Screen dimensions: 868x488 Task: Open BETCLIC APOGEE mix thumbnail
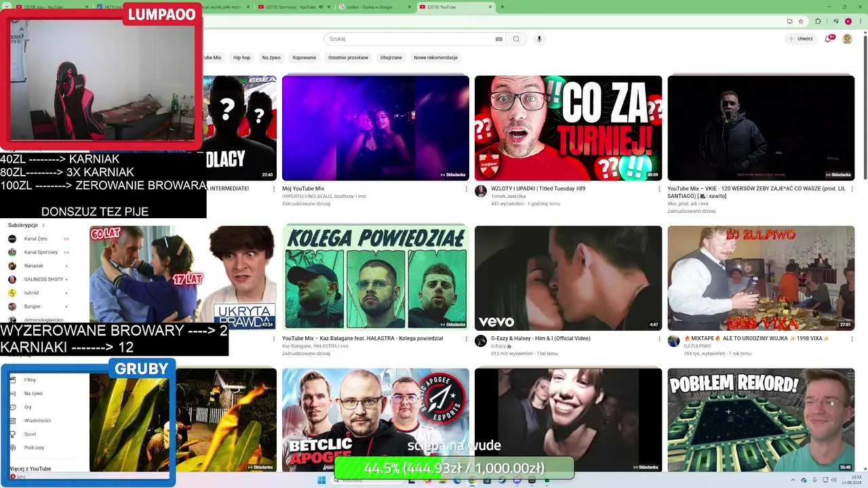376,420
